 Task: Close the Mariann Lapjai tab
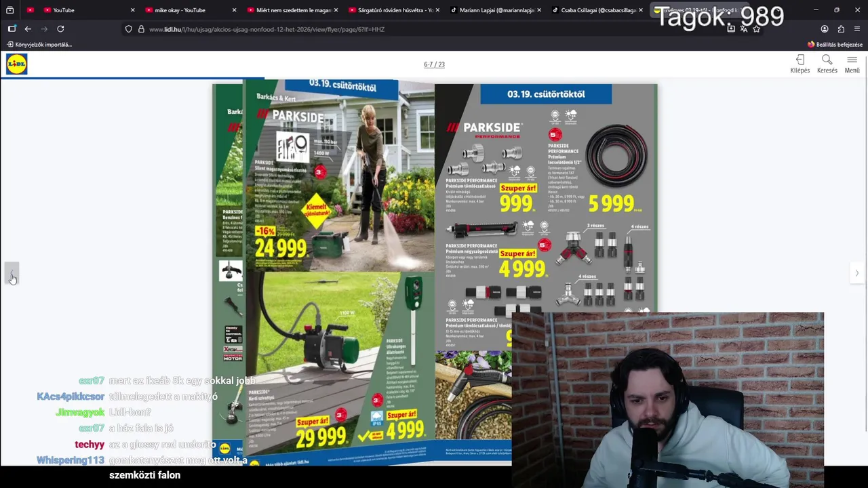[539, 10]
